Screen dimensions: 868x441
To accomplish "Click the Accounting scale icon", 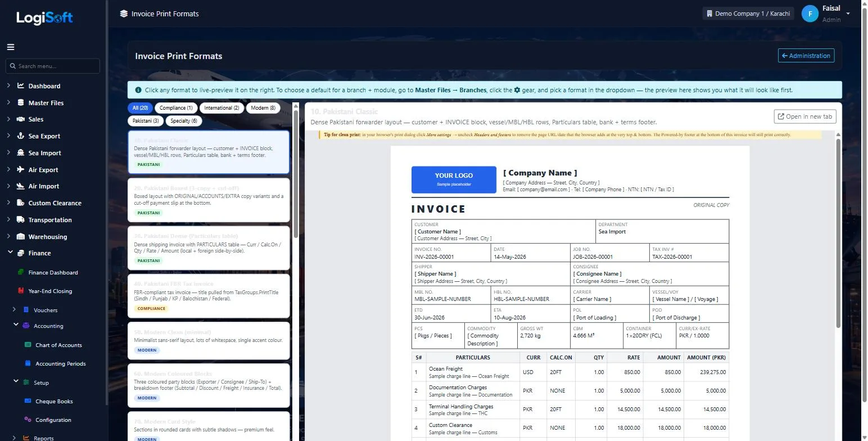I will click(x=26, y=326).
